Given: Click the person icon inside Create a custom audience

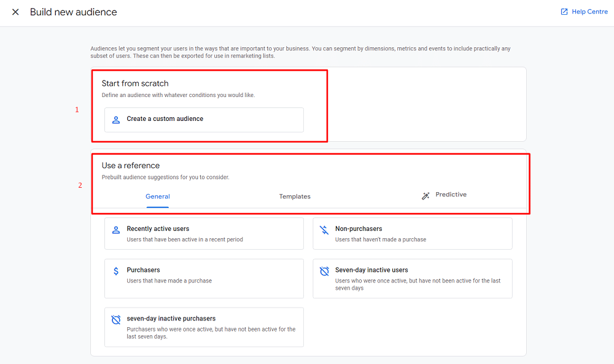Looking at the screenshot, I should tap(115, 120).
